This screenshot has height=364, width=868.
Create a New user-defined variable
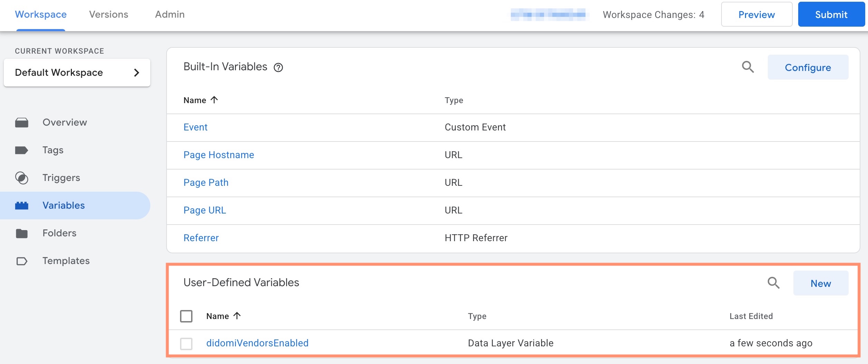[820, 283]
